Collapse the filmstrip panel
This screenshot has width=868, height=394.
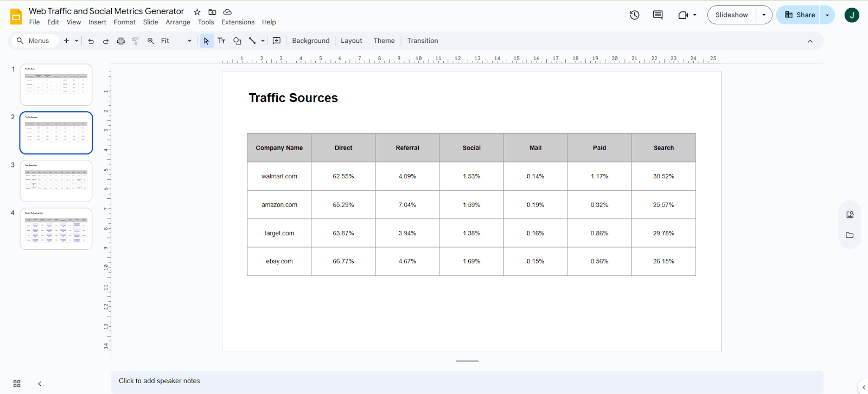40,384
